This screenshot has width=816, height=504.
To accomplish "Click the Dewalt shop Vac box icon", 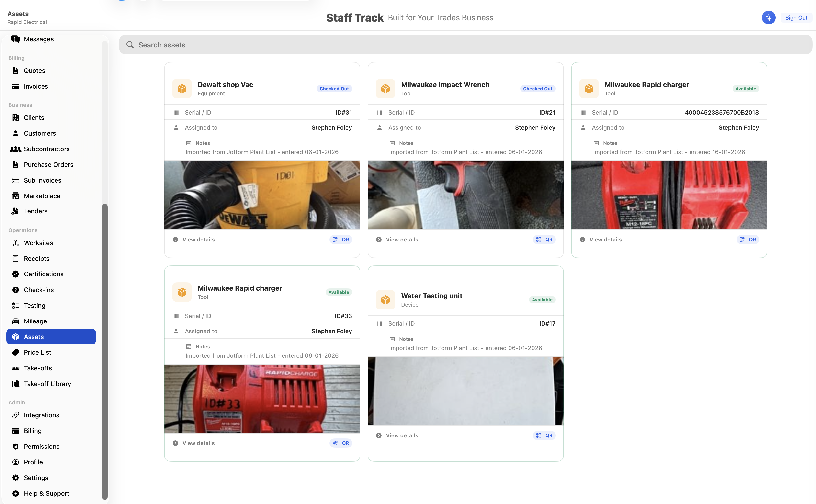I will (182, 89).
